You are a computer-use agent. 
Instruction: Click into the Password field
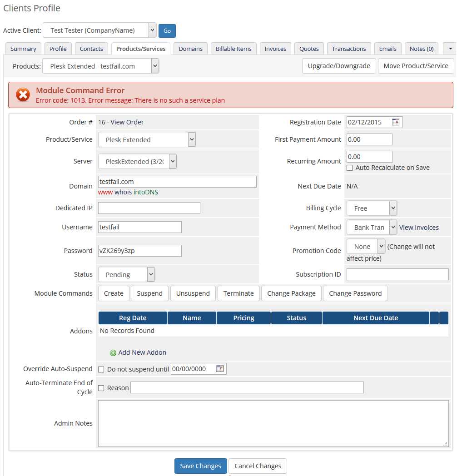[139, 251]
